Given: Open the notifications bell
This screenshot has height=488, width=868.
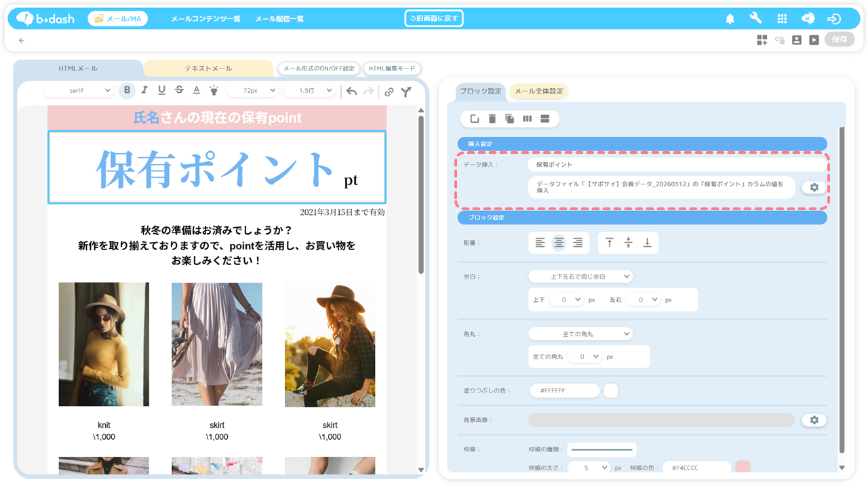Looking at the screenshot, I should point(730,19).
